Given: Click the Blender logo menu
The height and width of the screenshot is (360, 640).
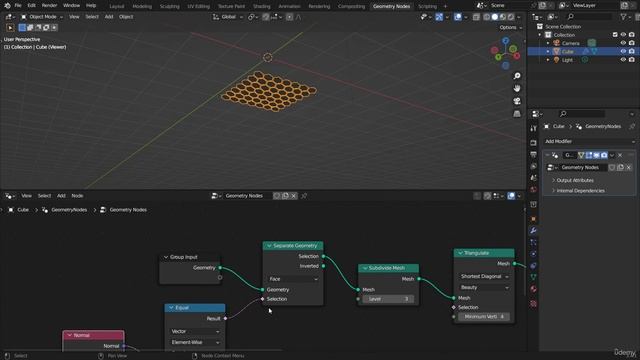Looking at the screenshot, I should click(7, 6).
